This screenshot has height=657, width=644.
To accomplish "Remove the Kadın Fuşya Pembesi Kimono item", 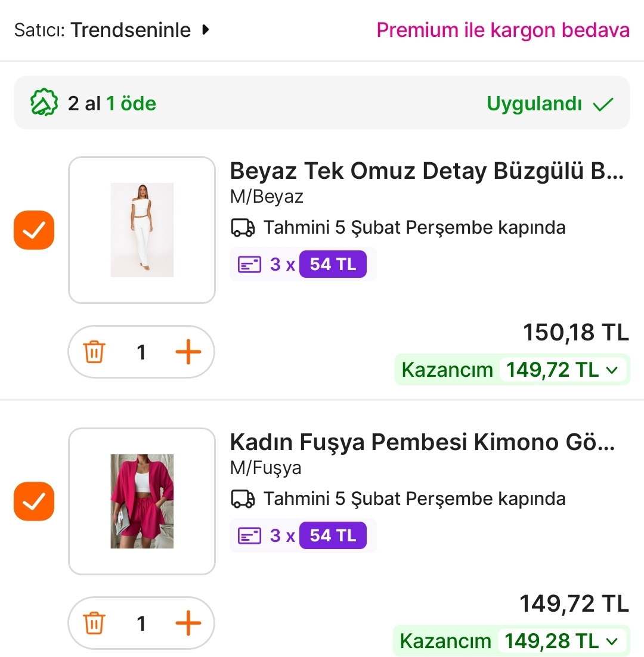I will click(94, 624).
